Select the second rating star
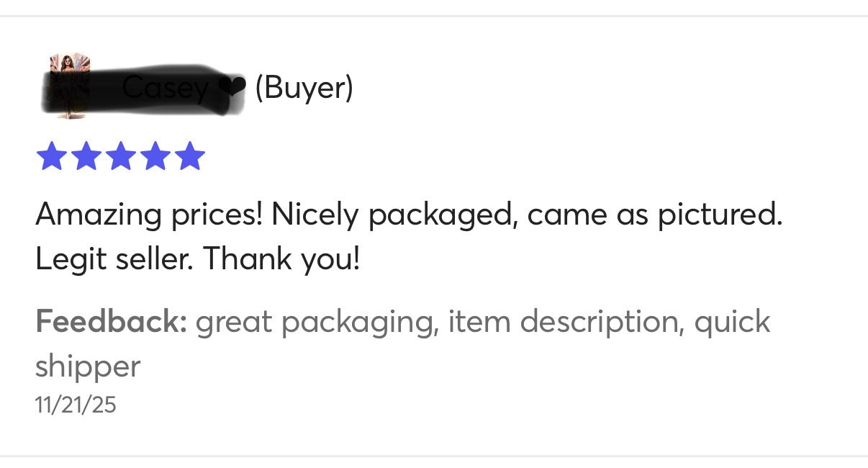The height and width of the screenshot is (468, 868). [86, 156]
